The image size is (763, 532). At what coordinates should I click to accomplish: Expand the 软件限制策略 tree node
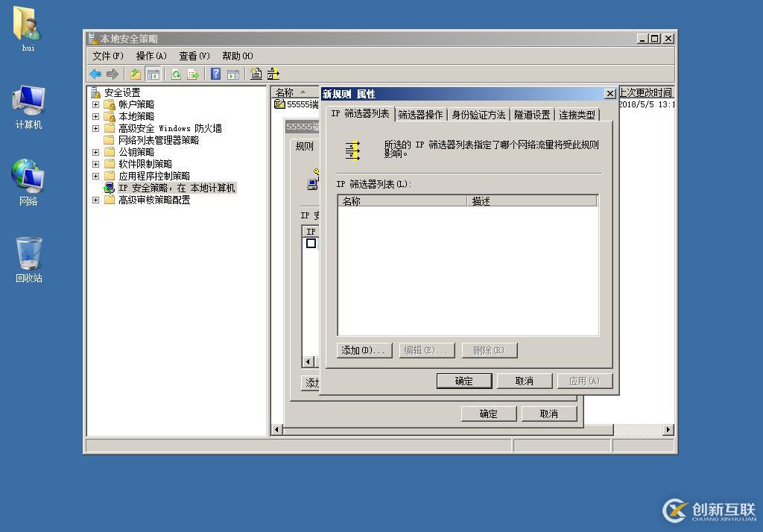coord(96,164)
